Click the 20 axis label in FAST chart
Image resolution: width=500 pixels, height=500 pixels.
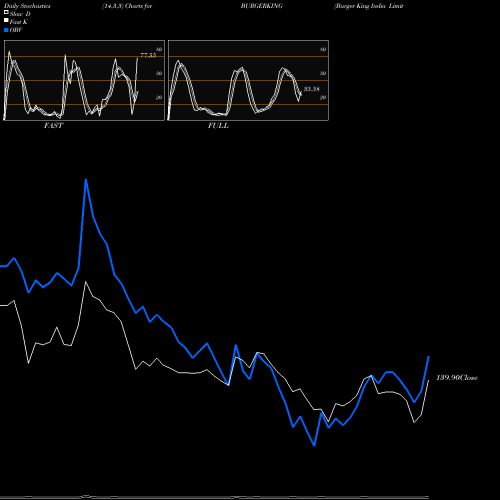coord(159,97)
